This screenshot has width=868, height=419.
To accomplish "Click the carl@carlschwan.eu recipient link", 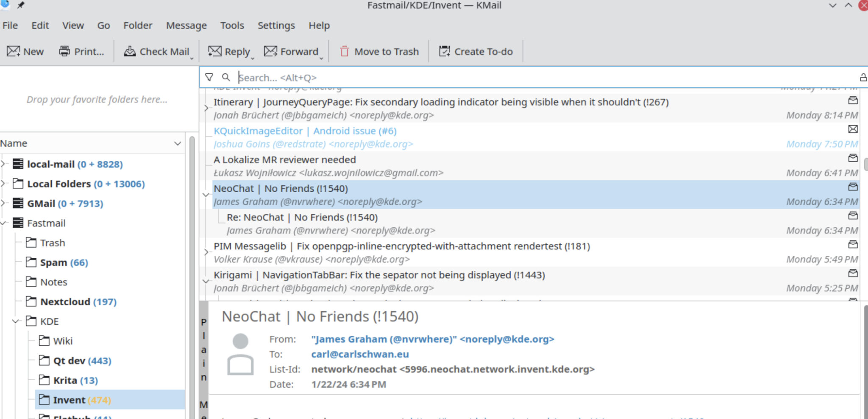I will click(x=360, y=354).
